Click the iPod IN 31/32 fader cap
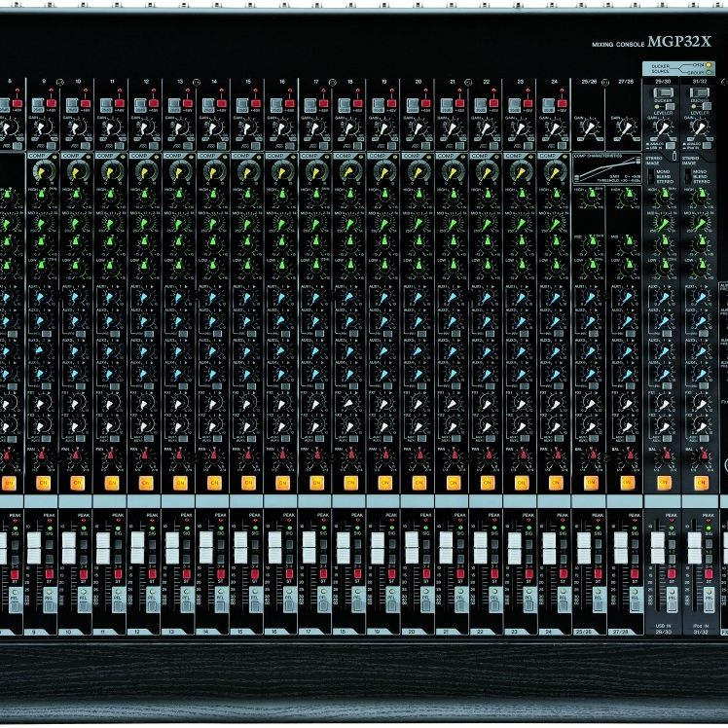The width and height of the screenshot is (728, 728). 695,548
